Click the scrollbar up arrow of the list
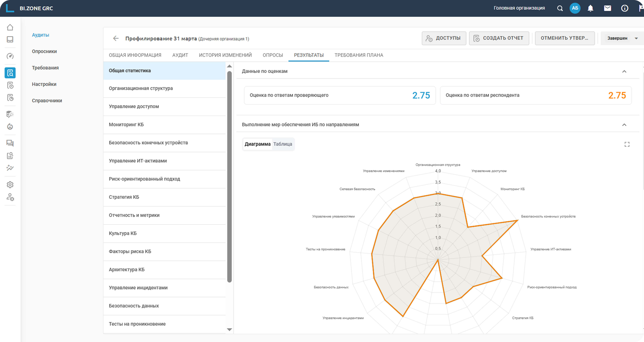 (x=229, y=66)
